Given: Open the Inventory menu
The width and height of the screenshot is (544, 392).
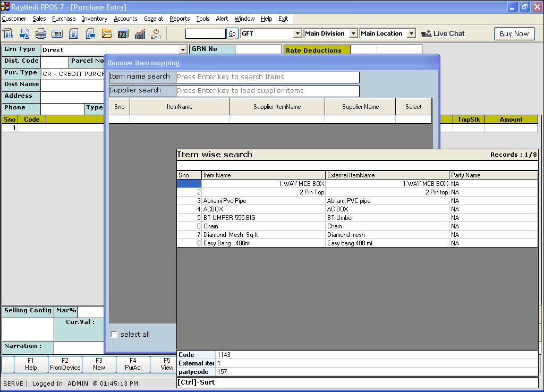Looking at the screenshot, I should click(95, 19).
